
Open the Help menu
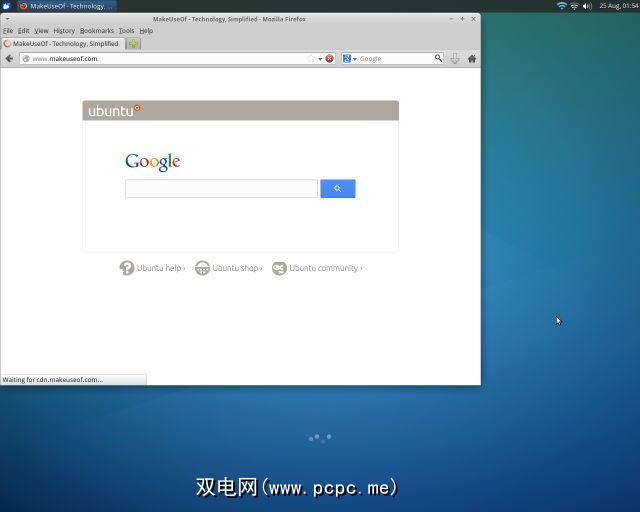(x=146, y=31)
